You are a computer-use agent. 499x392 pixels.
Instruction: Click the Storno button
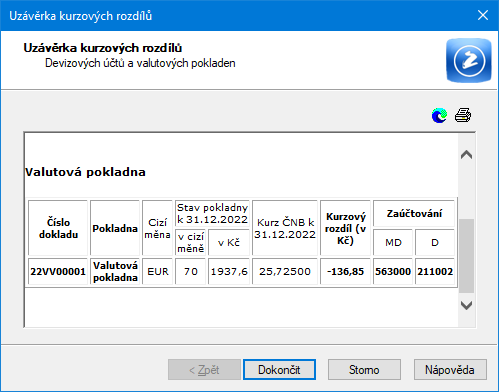coord(364,369)
